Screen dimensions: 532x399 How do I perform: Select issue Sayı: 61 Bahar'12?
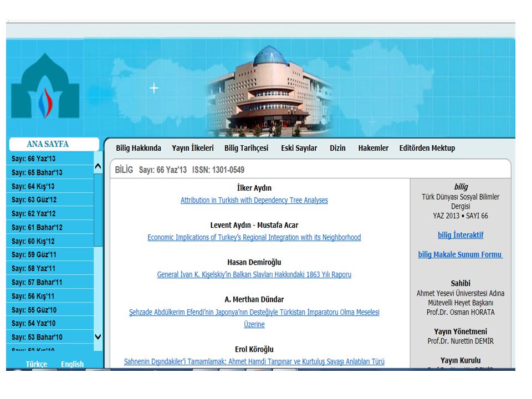tap(50, 227)
